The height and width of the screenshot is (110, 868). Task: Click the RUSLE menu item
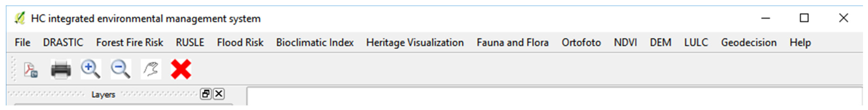click(190, 43)
